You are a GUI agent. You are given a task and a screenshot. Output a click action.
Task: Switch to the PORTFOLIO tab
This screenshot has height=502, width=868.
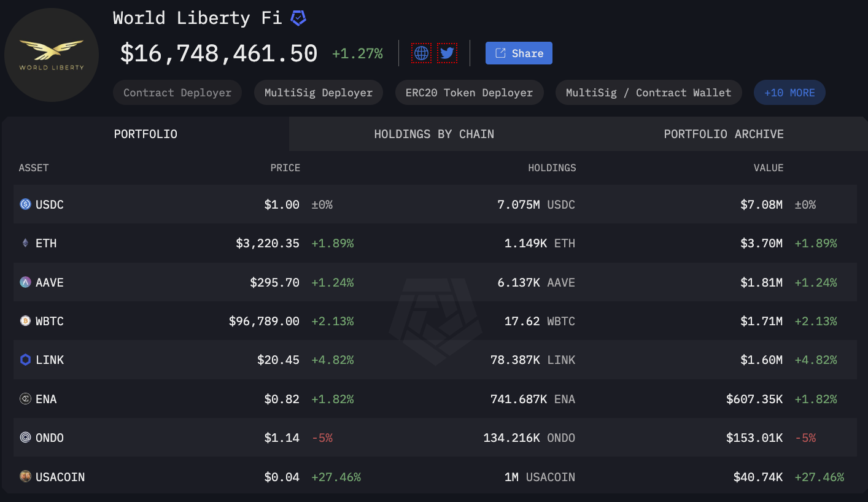tap(145, 134)
